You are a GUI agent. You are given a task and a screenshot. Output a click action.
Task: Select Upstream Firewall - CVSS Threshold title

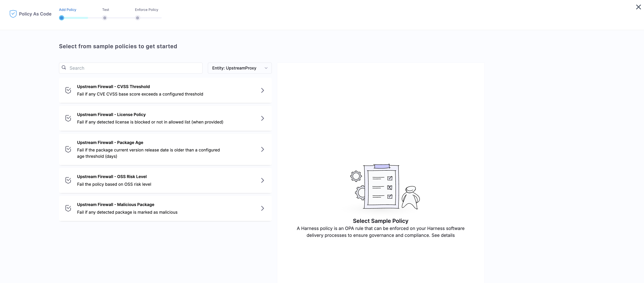click(x=113, y=87)
